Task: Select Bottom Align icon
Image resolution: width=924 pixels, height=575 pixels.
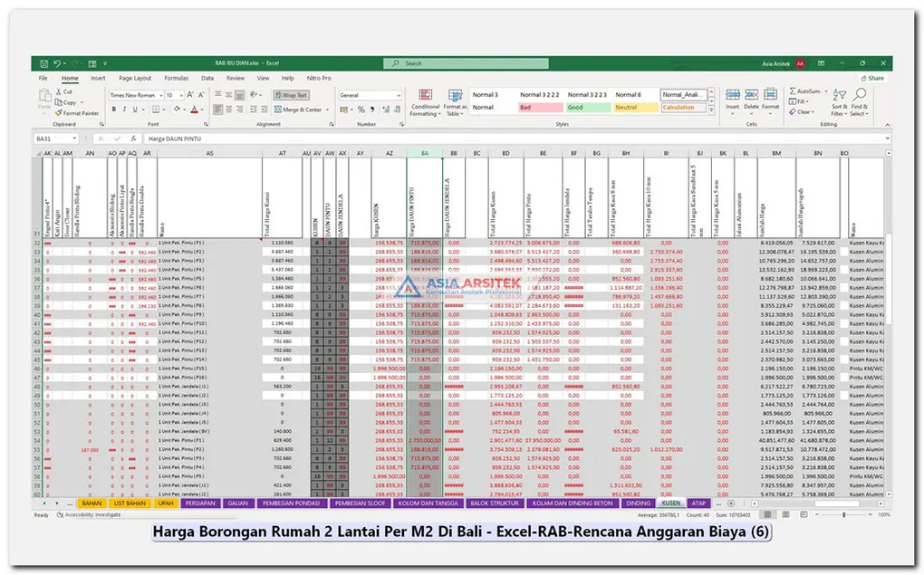Action: pos(239,95)
